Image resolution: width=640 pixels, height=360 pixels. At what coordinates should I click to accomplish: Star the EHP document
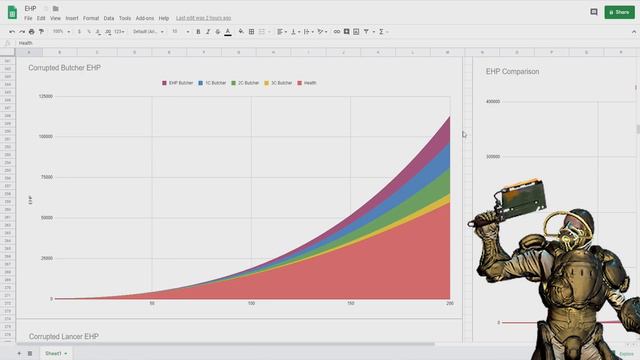46,9
